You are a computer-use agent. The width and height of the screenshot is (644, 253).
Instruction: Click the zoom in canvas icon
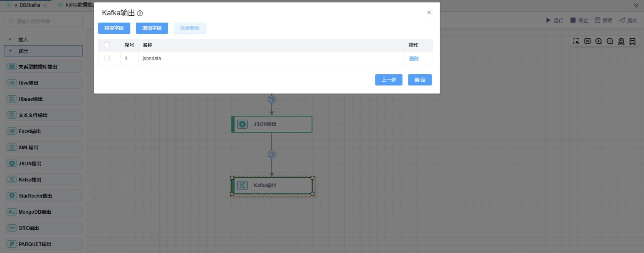[599, 41]
